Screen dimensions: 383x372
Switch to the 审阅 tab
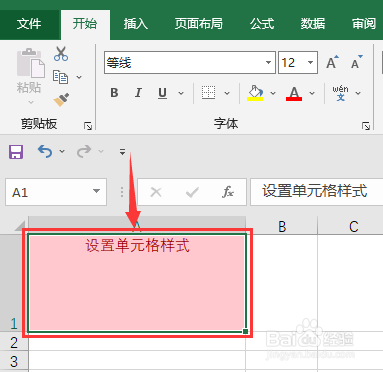[364, 24]
